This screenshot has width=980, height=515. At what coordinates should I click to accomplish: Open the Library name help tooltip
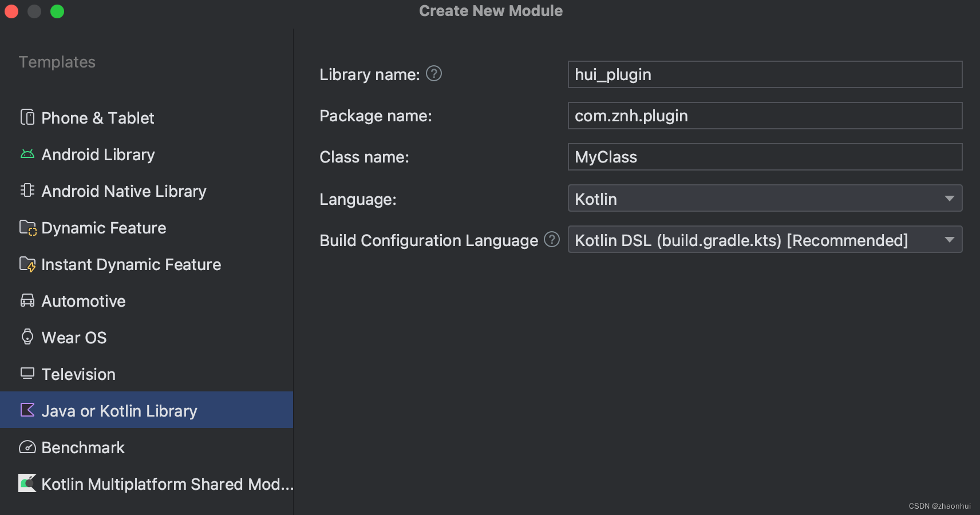pyautogui.click(x=434, y=73)
